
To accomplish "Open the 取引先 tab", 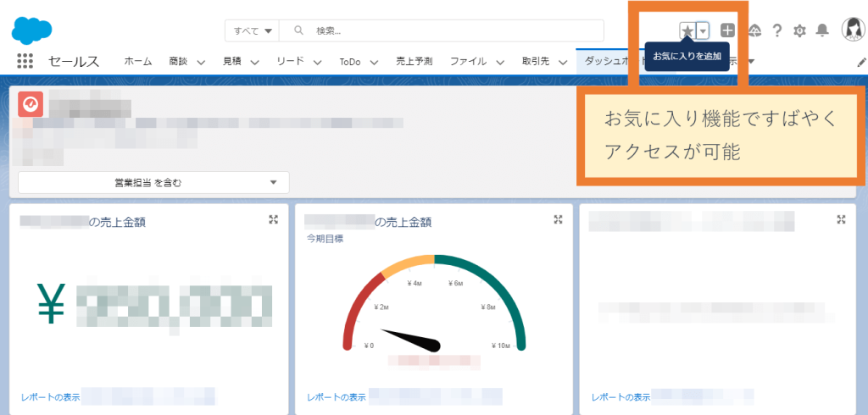I will click(536, 62).
